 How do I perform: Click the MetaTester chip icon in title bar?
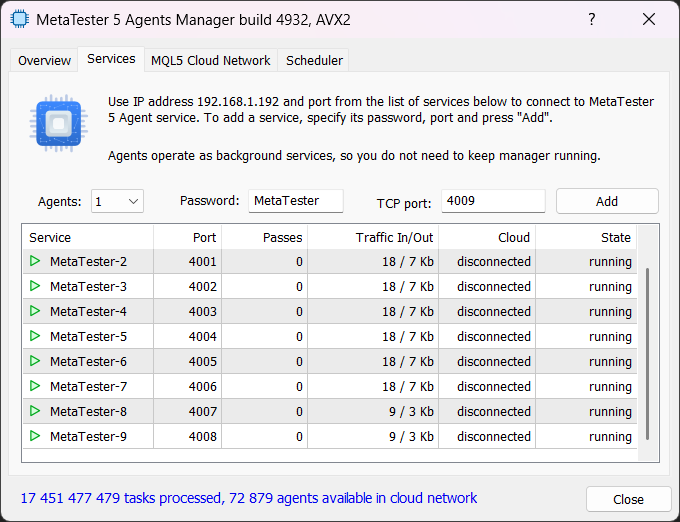click(x=20, y=19)
